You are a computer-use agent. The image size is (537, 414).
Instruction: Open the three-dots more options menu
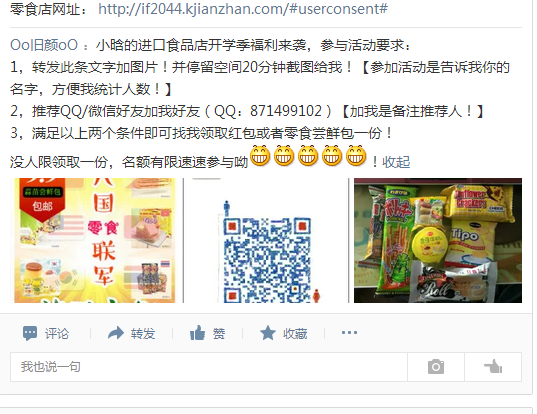[x=349, y=332]
